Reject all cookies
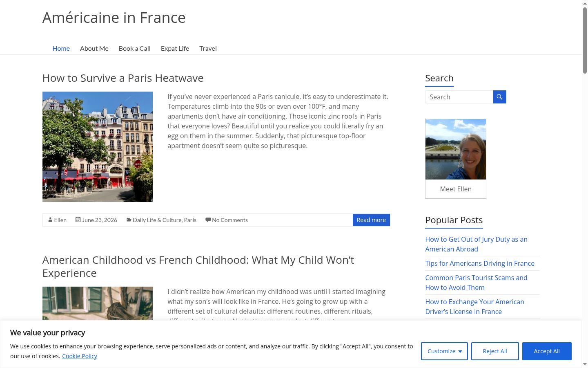 [x=495, y=351]
